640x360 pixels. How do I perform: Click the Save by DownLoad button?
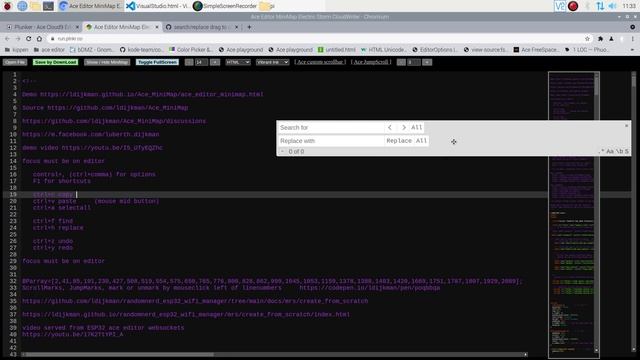coord(55,62)
